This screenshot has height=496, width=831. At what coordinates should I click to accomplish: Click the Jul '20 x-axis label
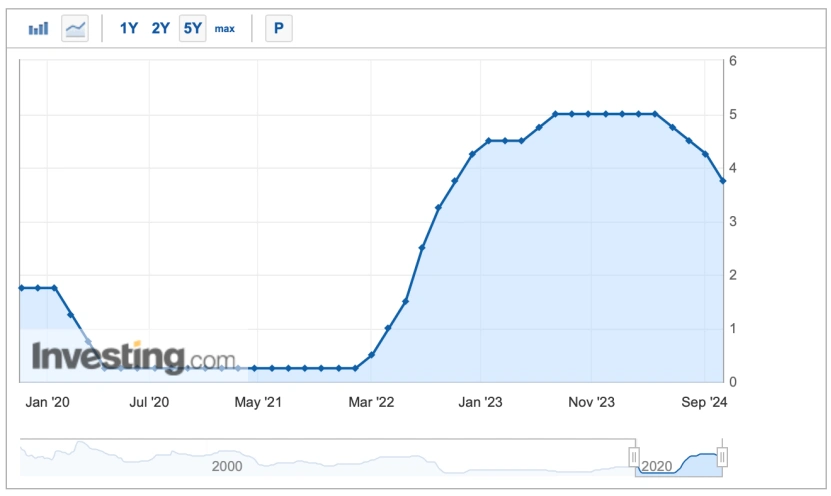[x=149, y=403]
